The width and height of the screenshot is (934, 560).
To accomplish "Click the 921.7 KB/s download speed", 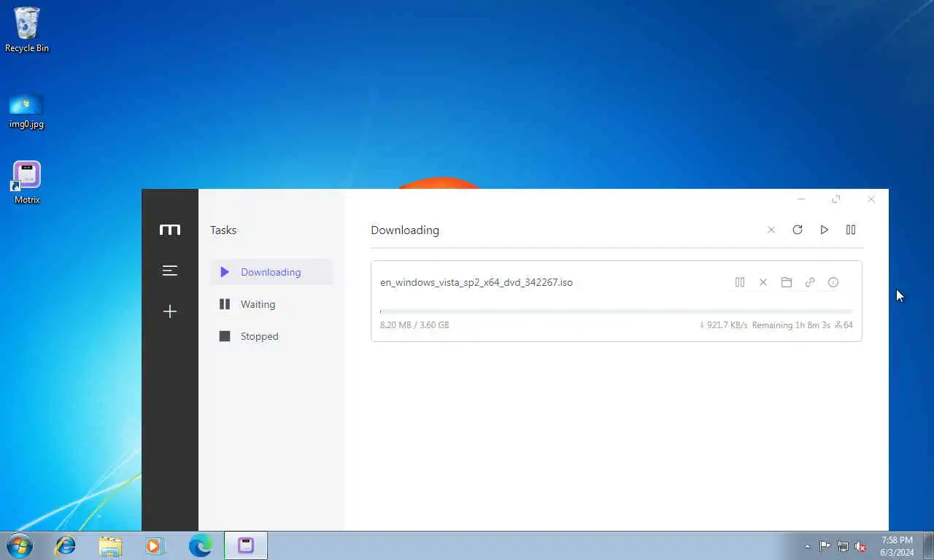I will [723, 325].
